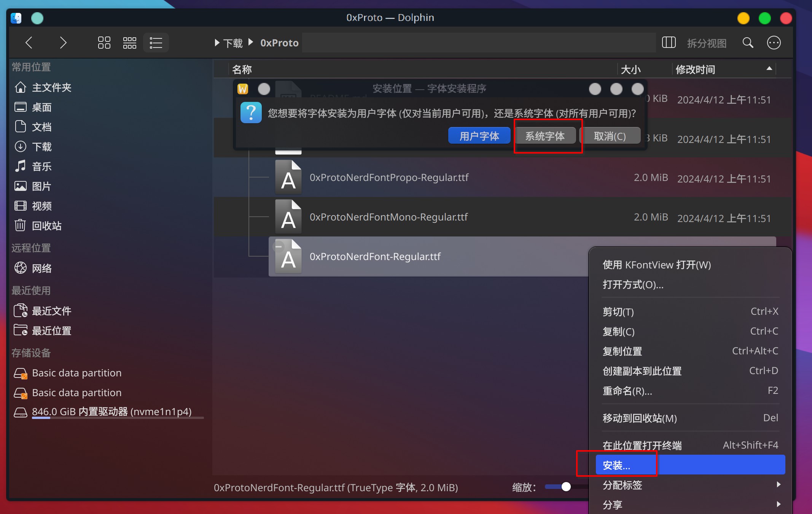The width and height of the screenshot is (812, 514).
Task: Open 主文件夹 in the sidebar
Action: click(x=51, y=87)
